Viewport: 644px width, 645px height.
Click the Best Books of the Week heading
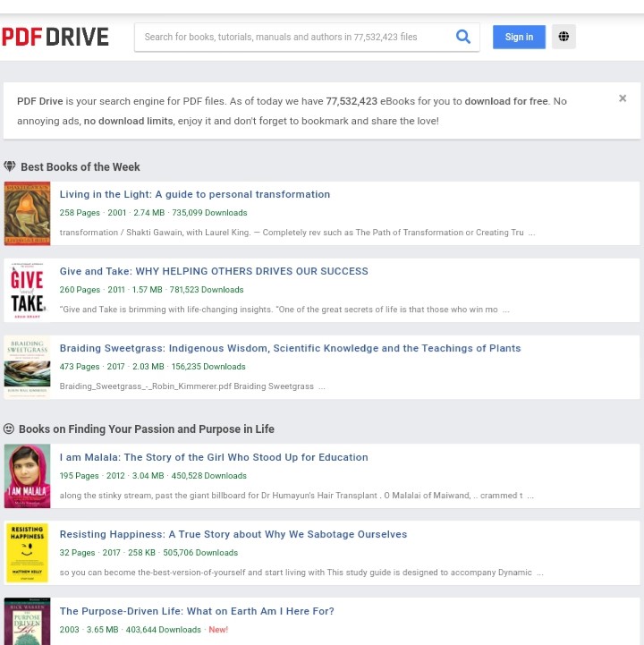click(x=80, y=167)
